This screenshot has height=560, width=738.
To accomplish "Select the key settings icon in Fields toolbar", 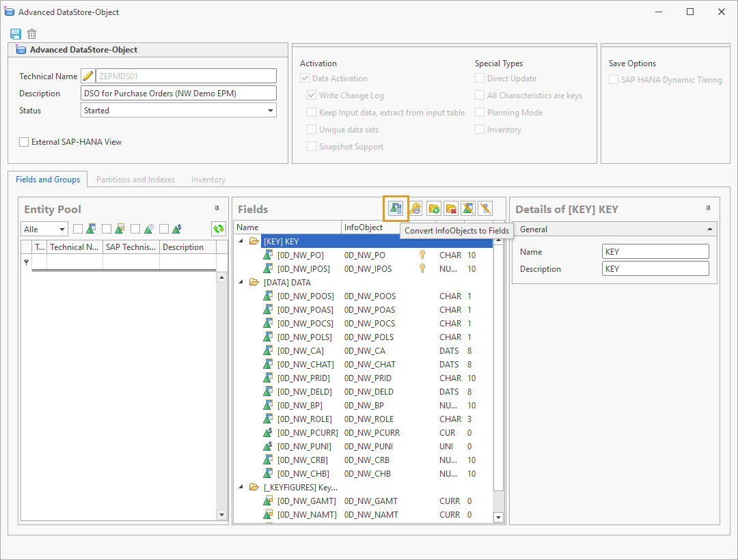I will point(415,209).
